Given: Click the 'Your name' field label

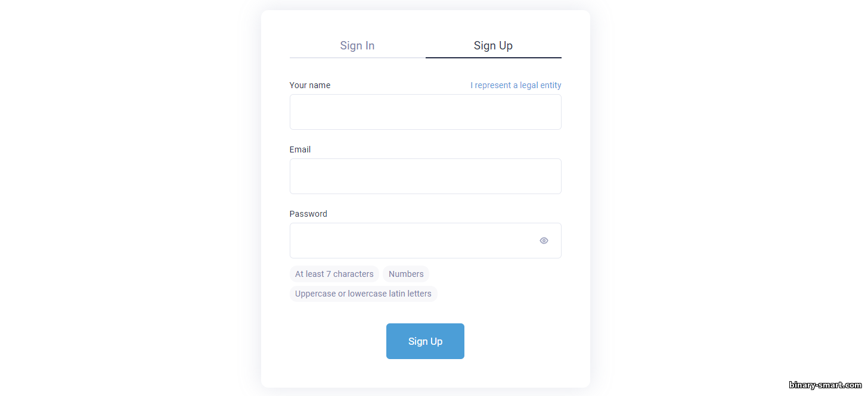Looking at the screenshot, I should point(310,85).
